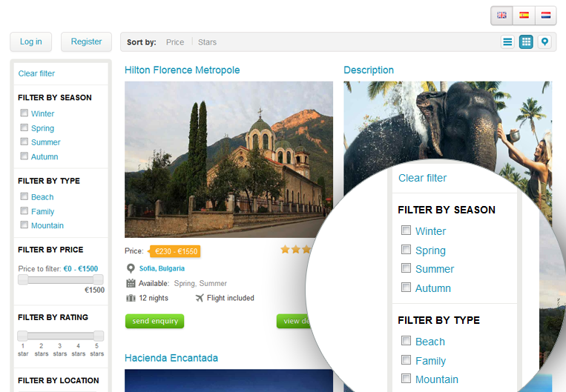Click the price filter maximum slider handle
Viewport: 566px width, 392px height.
tap(98, 279)
